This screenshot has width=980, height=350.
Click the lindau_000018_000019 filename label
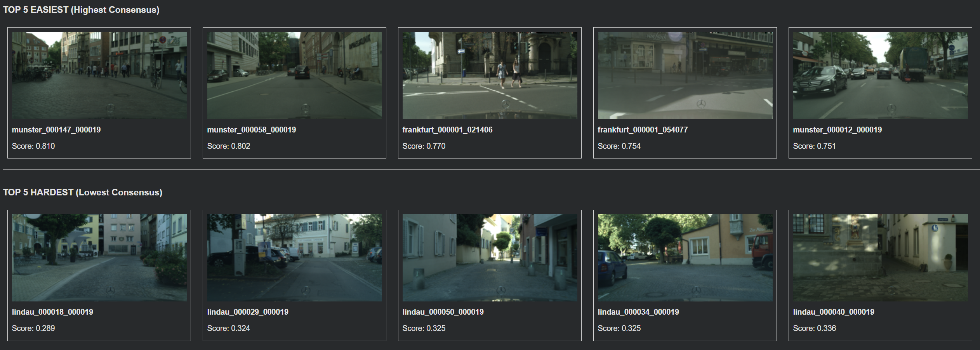(x=52, y=312)
